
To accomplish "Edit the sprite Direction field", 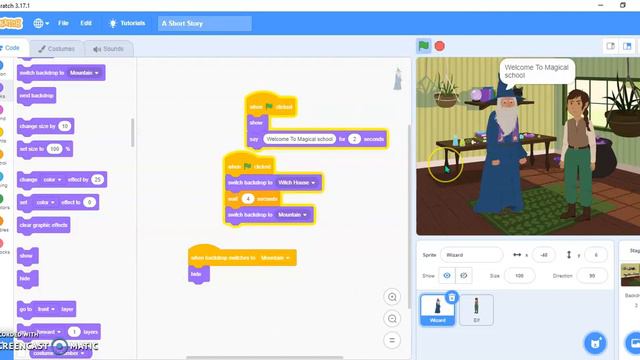I will [592, 276].
